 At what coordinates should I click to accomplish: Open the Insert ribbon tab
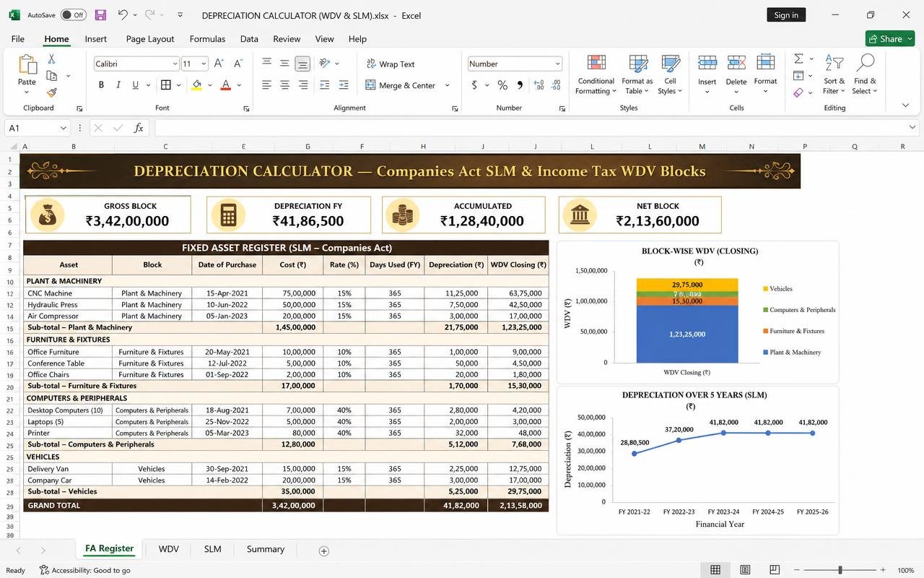click(95, 39)
